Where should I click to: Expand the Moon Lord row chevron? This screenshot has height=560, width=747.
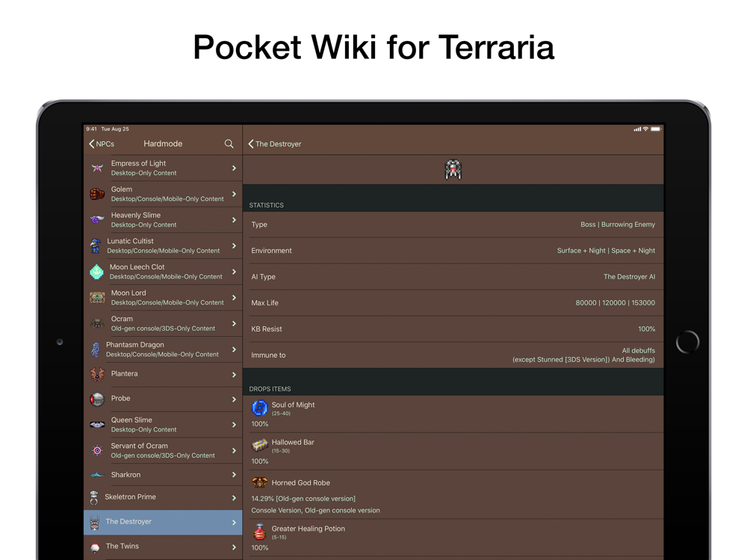coord(234,298)
